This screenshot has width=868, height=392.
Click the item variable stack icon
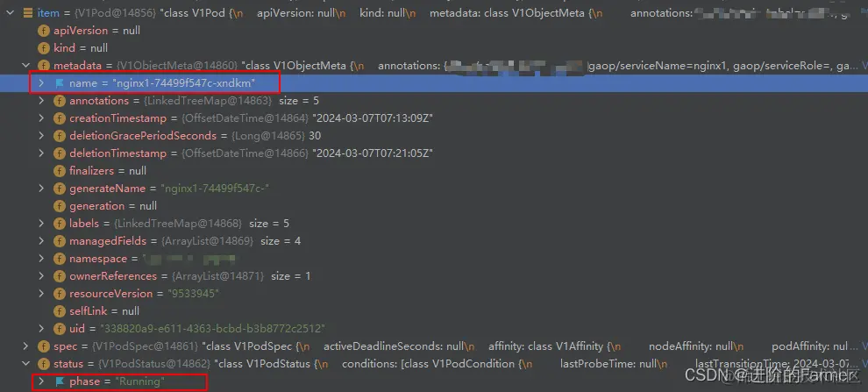pos(28,13)
